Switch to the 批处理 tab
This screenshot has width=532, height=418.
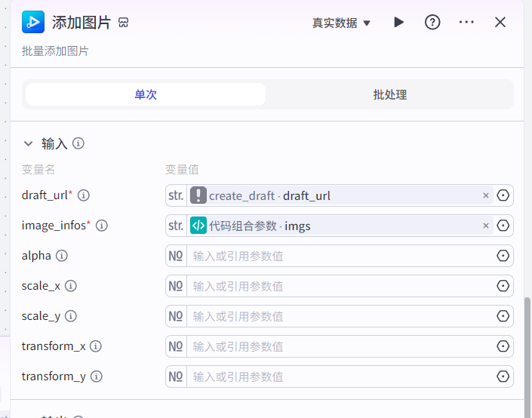click(389, 94)
